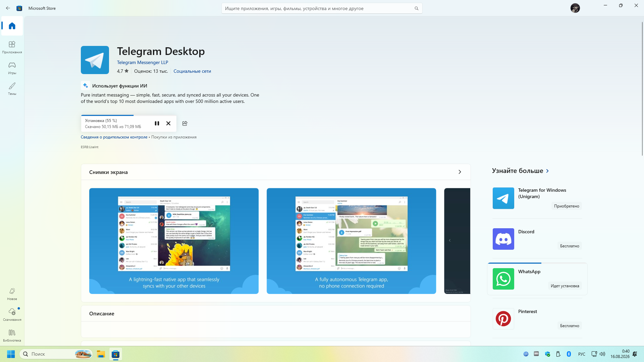Open Telegram for Windows (Unigram) title
Screen dimensions: 644x362
click(x=542, y=193)
